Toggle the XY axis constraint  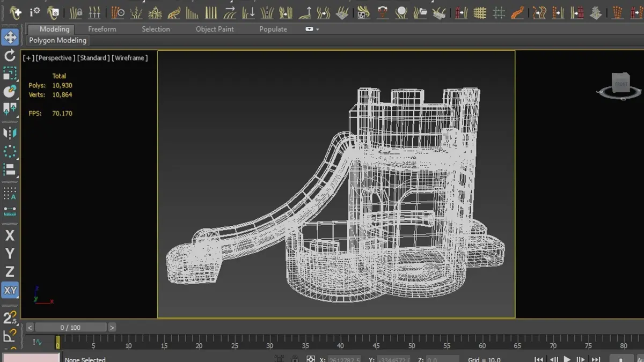(10, 290)
